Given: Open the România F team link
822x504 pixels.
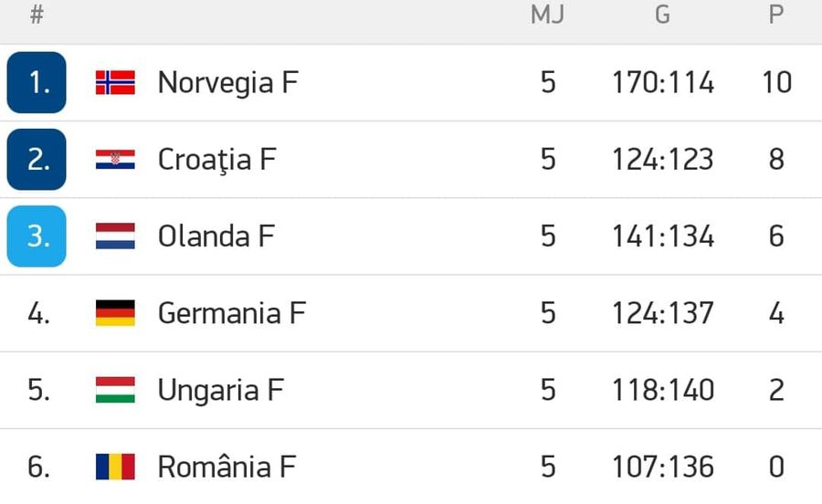Looking at the screenshot, I should 227,467.
